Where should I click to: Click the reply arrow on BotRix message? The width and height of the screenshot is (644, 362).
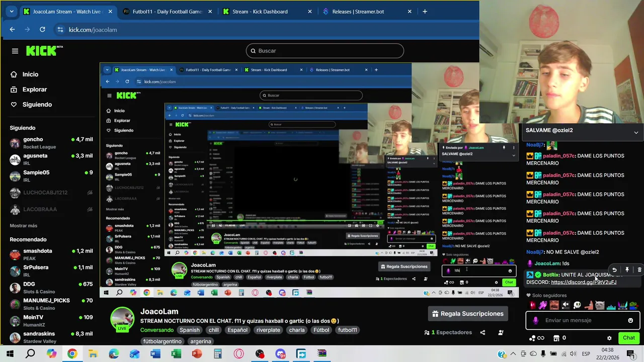pos(614,270)
